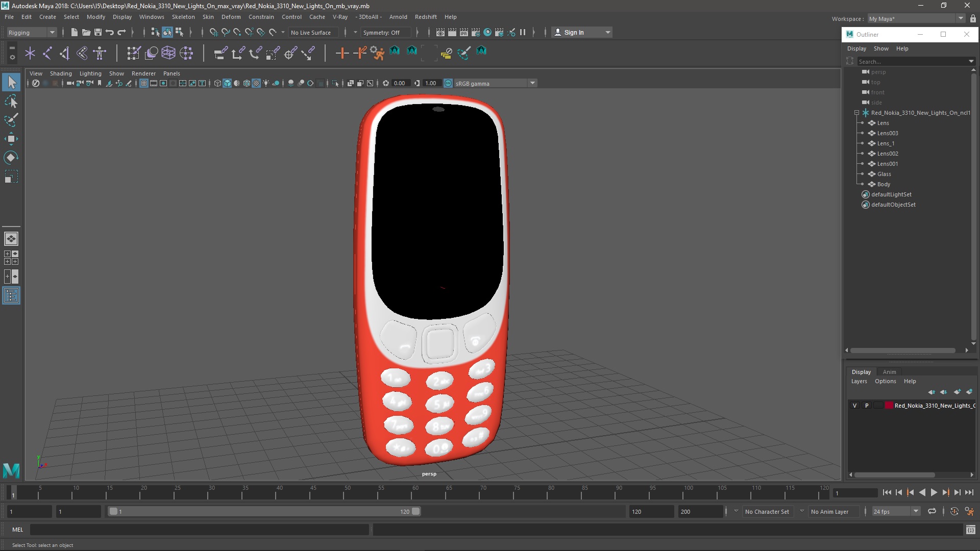Step forward one frame
The height and width of the screenshot is (551, 980).
pyautogui.click(x=957, y=492)
